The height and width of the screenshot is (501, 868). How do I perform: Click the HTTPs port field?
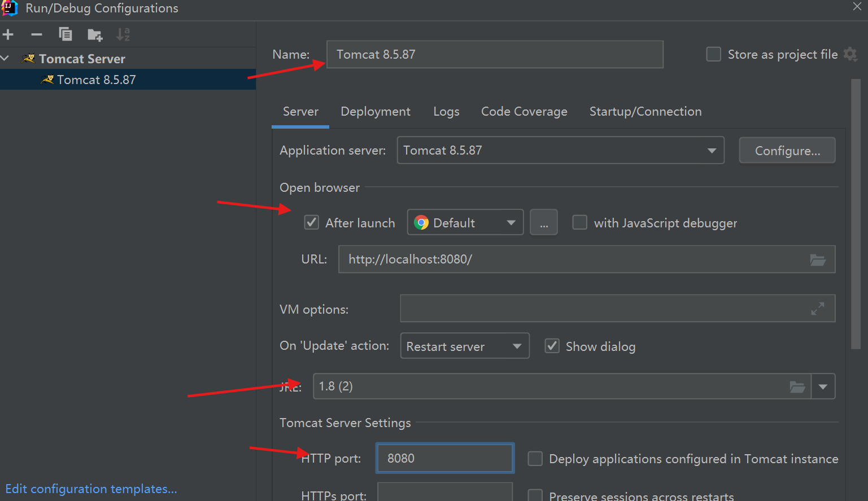[445, 492]
